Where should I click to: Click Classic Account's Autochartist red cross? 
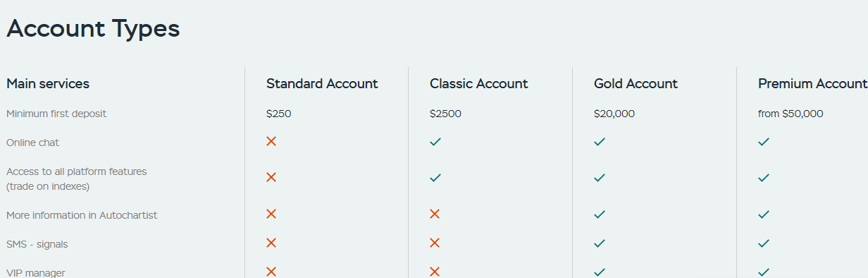[435, 214]
